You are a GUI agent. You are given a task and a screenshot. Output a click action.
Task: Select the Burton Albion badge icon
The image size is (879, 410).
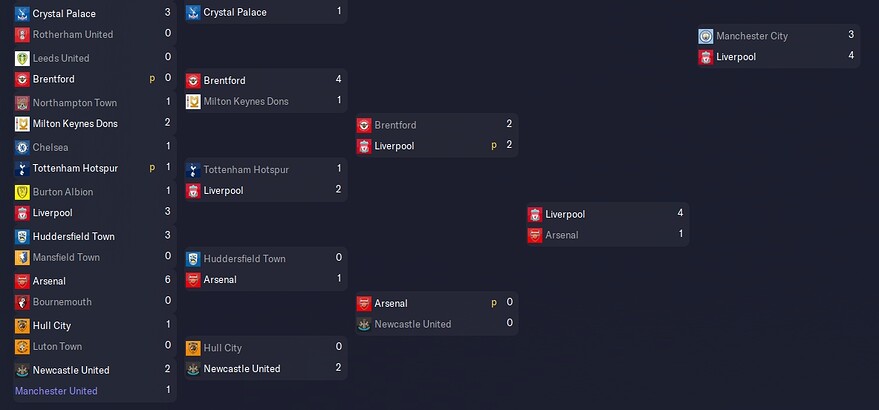[x=22, y=192]
